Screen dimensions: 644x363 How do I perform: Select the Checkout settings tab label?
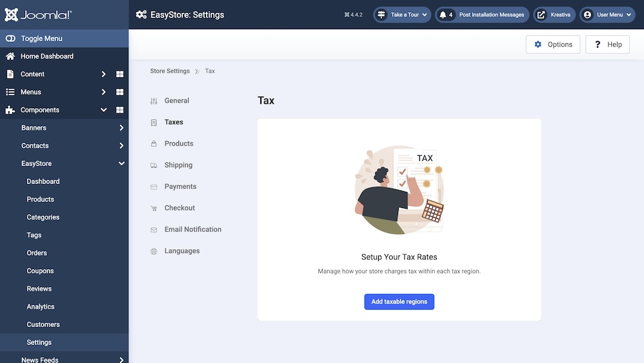[180, 208]
